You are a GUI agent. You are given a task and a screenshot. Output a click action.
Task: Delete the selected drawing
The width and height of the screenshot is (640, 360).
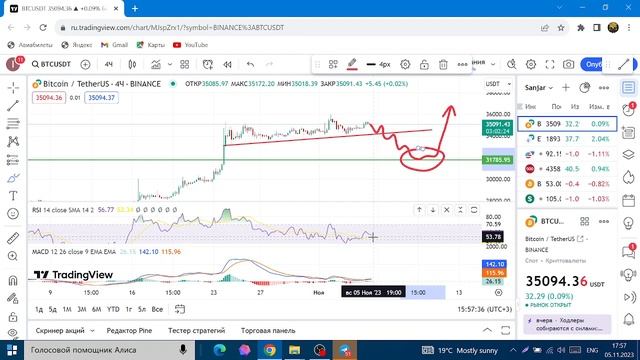443,64
